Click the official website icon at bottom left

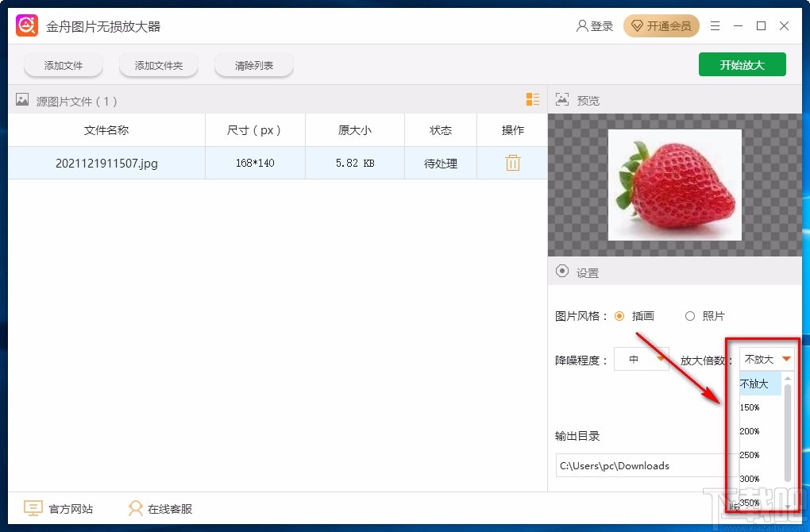(x=33, y=508)
